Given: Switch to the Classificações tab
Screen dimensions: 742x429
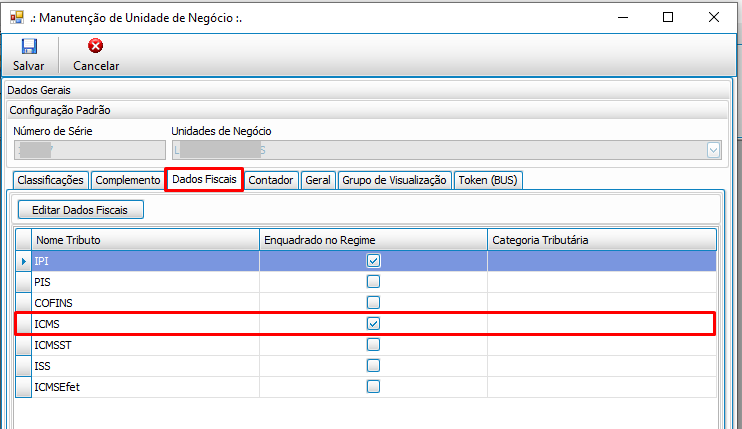Looking at the screenshot, I should click(x=51, y=180).
